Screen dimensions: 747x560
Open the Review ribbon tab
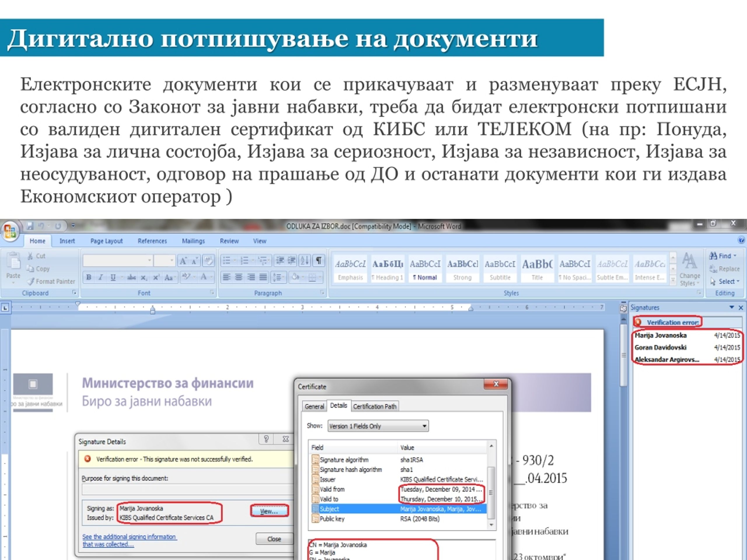(x=229, y=241)
